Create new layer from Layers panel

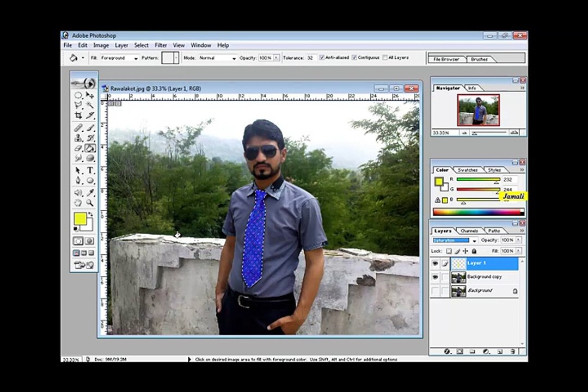500,352
